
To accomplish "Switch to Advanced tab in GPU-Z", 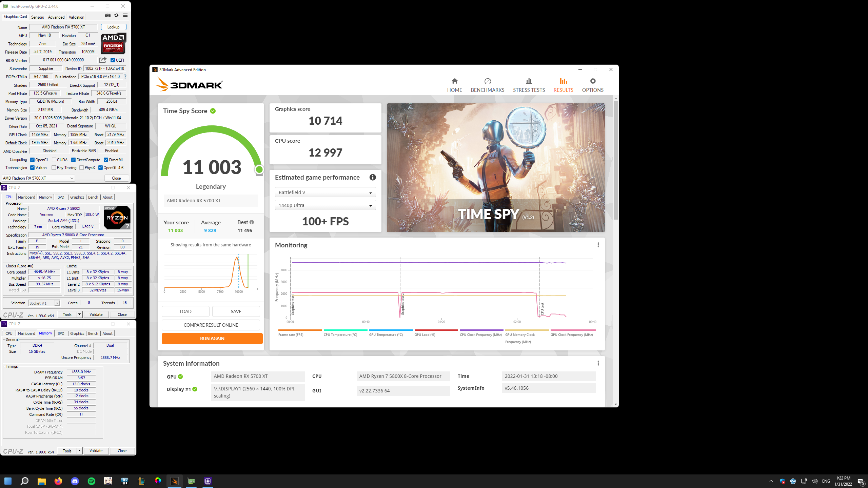I will (56, 17).
